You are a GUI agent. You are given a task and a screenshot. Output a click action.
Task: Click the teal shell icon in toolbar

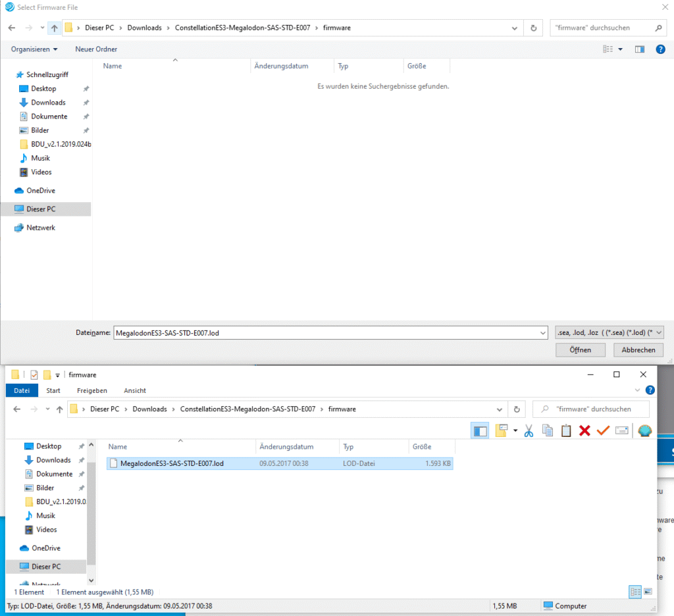[644, 430]
